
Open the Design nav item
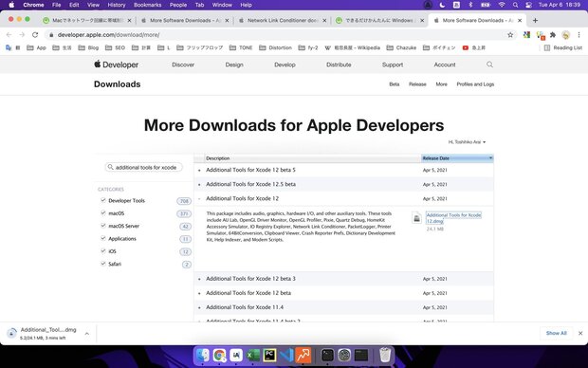pyautogui.click(x=234, y=64)
